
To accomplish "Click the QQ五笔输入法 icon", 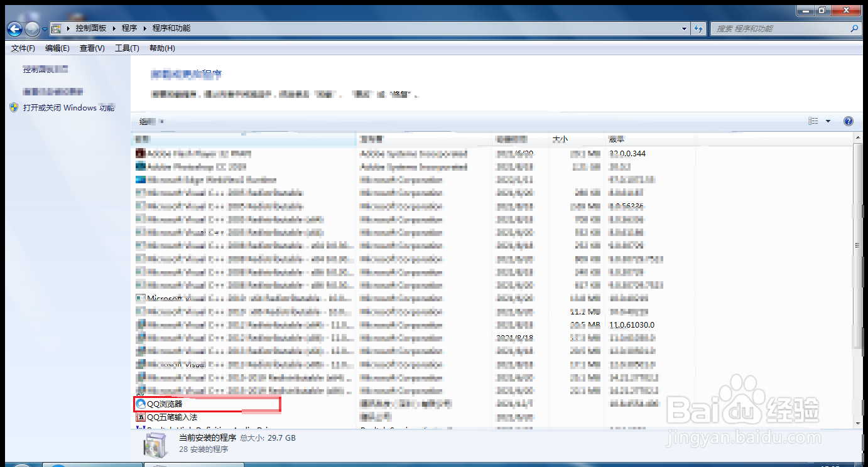I will (141, 417).
